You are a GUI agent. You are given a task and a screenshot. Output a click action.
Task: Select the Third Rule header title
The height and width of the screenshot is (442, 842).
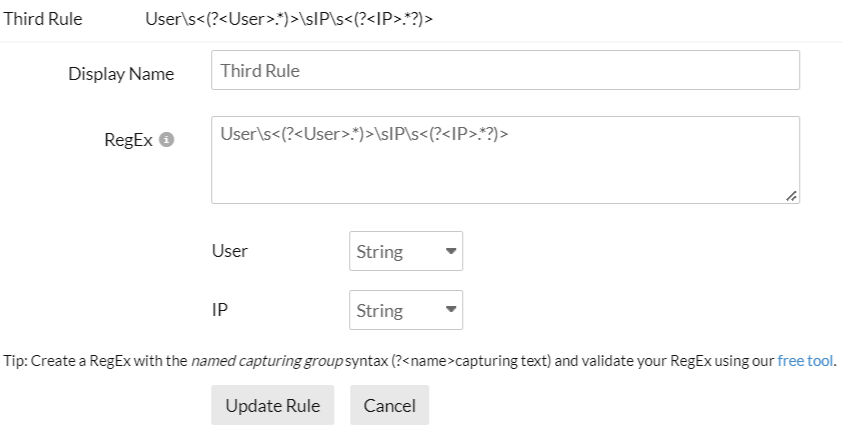click(43, 19)
